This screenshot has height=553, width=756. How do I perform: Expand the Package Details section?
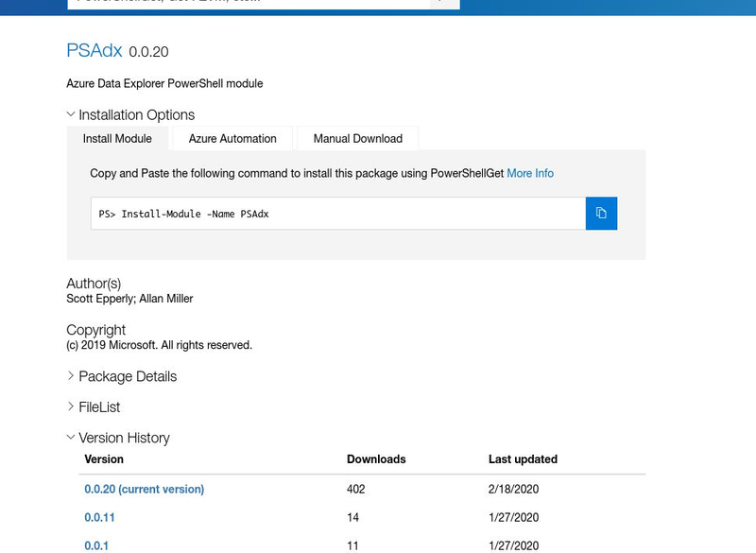[x=122, y=376]
